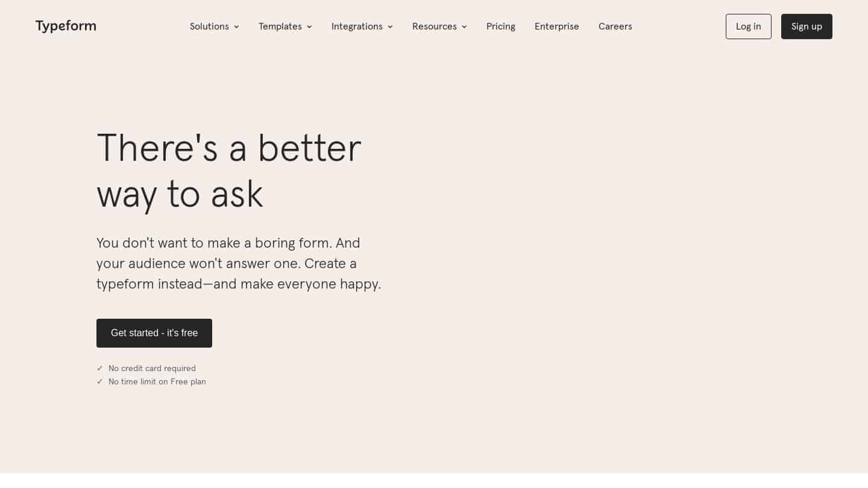Expand the Resources chevron arrow

[x=464, y=27]
